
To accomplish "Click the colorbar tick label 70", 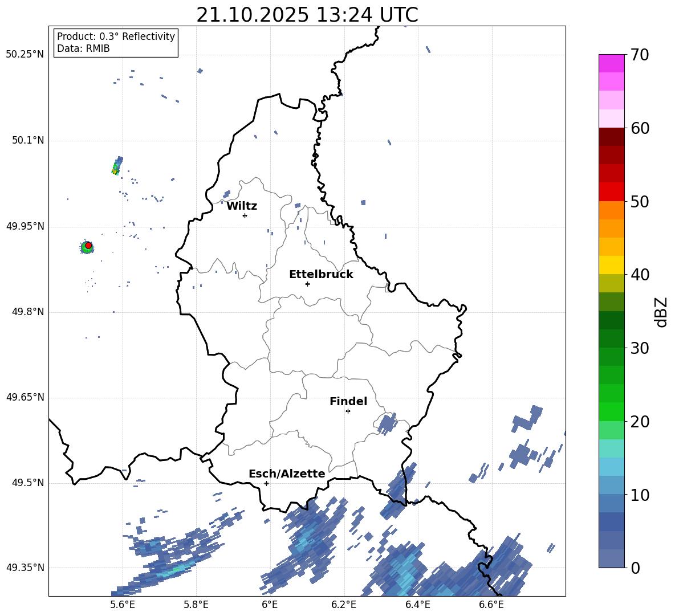I will [x=640, y=55].
